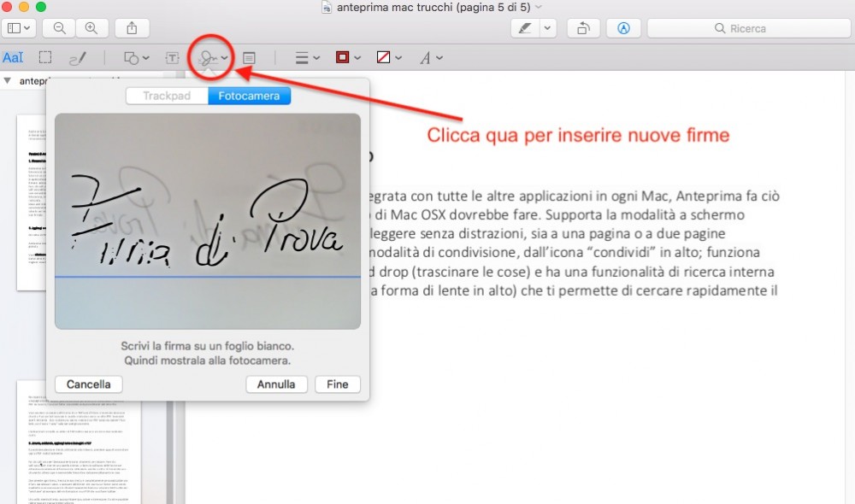Viewport: 855px width, 504px height.
Task: Zoom in using the magnifier plus icon
Action: [x=91, y=27]
